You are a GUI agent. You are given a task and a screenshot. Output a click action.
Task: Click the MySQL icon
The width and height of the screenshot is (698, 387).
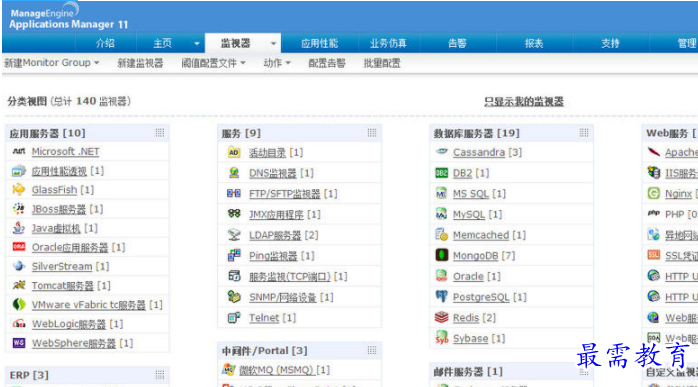pyautogui.click(x=441, y=214)
